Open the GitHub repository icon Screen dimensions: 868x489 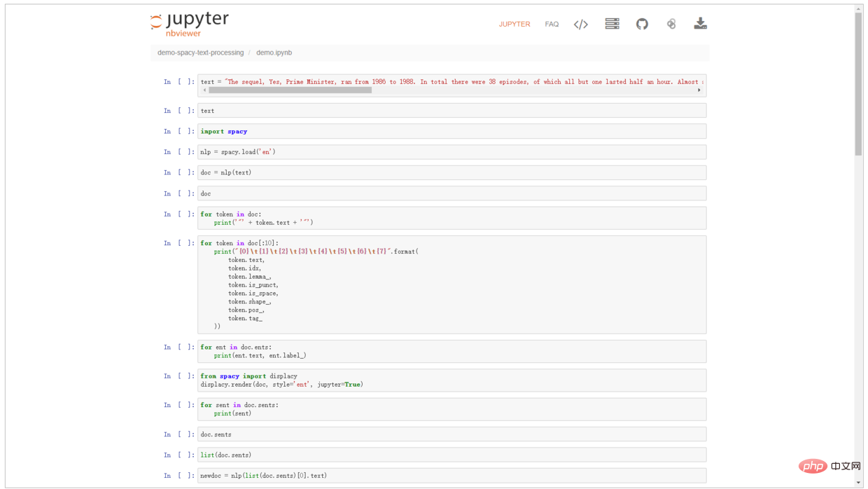(642, 24)
